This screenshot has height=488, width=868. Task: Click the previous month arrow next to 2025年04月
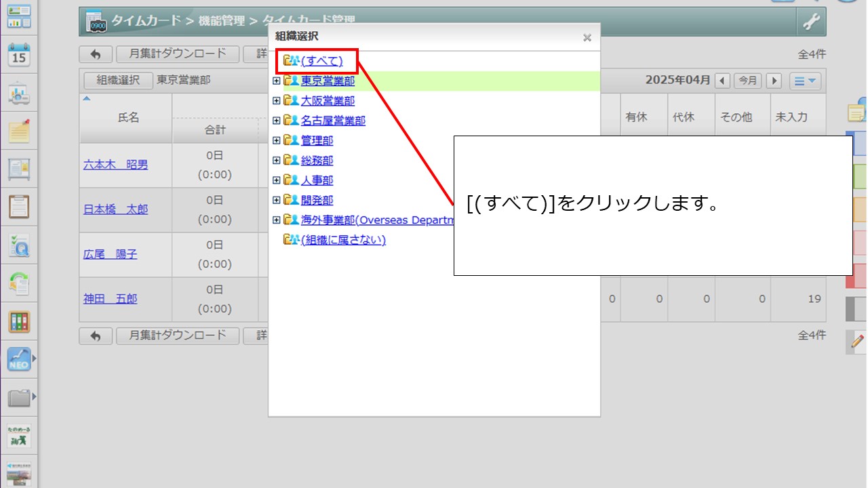pos(723,79)
